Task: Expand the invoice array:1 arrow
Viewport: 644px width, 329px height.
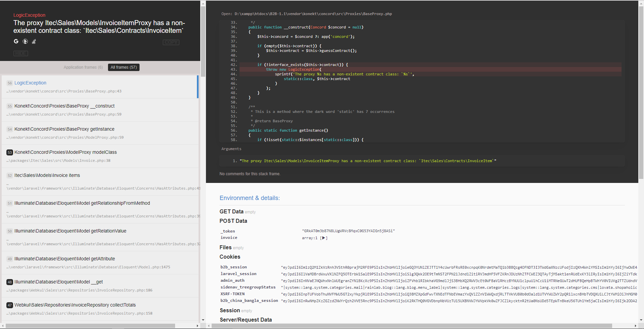Action: [324, 238]
